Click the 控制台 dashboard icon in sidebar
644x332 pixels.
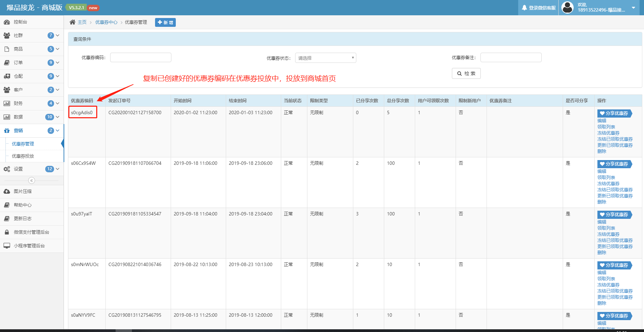(7, 22)
